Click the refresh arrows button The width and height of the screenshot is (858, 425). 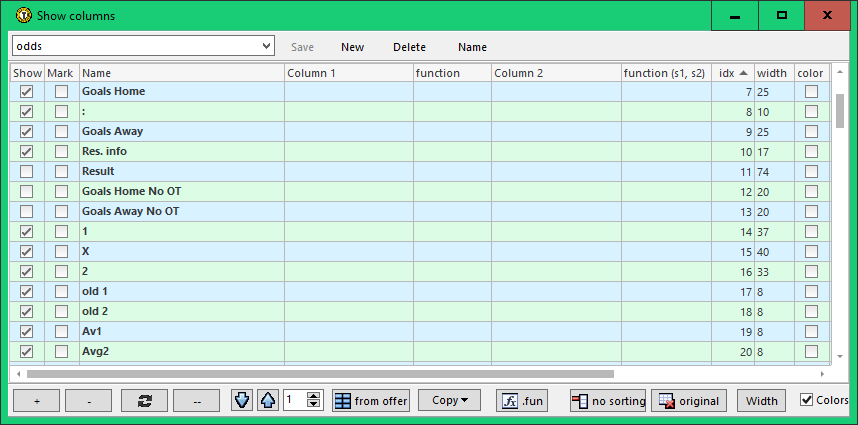(144, 401)
